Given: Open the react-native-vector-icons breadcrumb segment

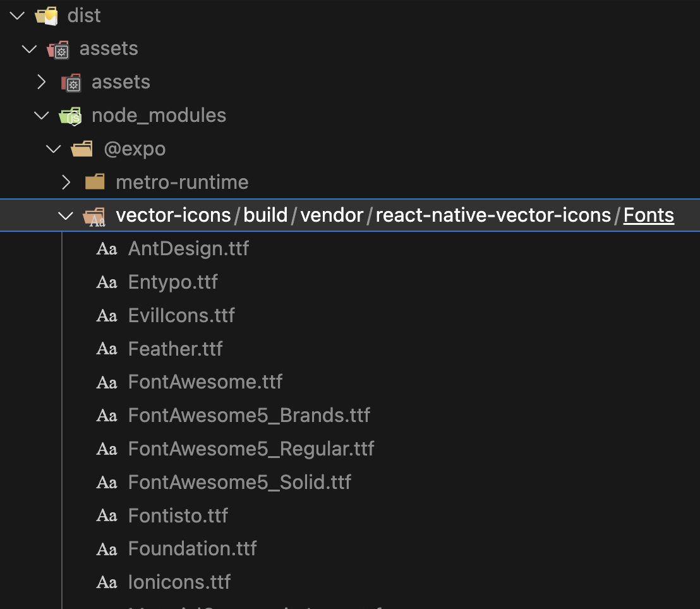Looking at the screenshot, I should point(493,215).
